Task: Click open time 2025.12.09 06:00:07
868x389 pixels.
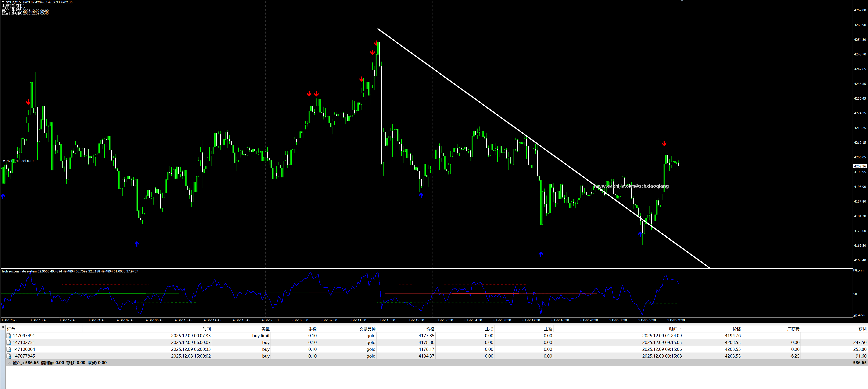Action: 191,343
